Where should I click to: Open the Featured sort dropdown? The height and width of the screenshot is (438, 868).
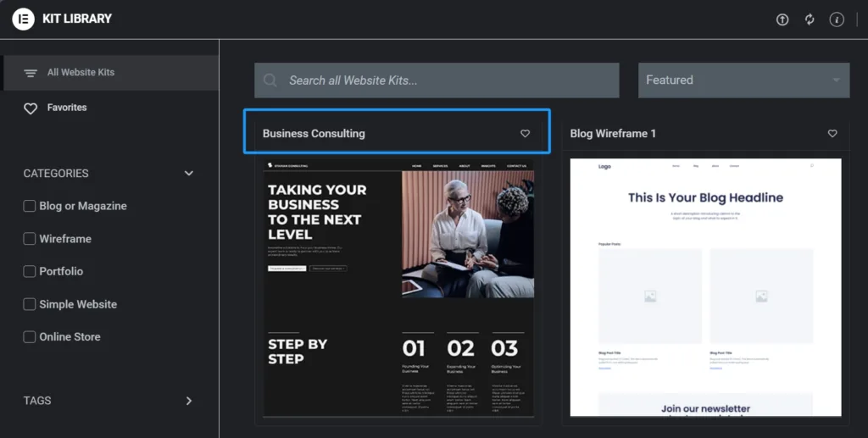[x=743, y=80]
